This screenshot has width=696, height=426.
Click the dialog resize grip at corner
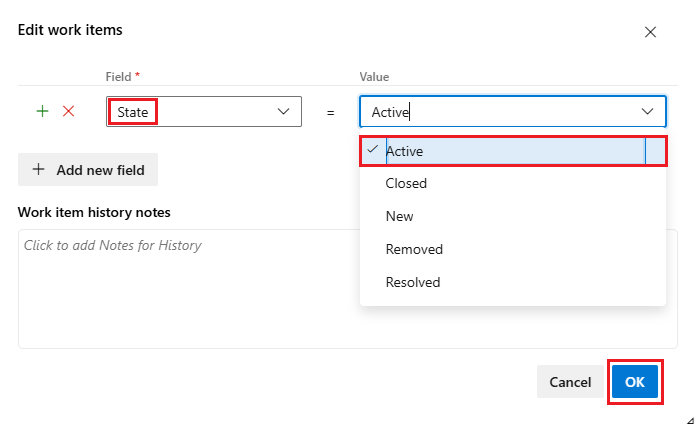(x=690, y=421)
